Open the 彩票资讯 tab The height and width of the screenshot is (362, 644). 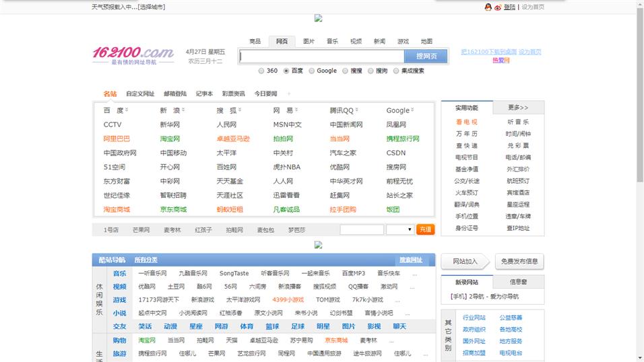[233, 94]
